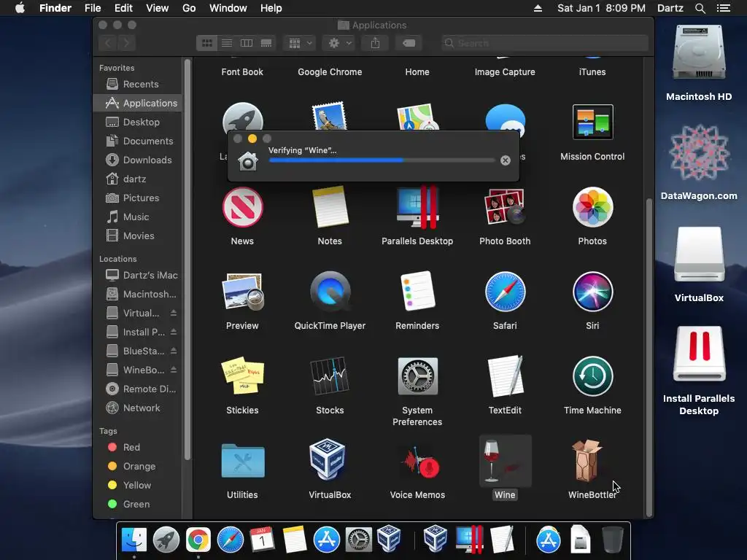Open Install Parallels Desktop disk on desktop
The width and height of the screenshot is (747, 560).
699,354
